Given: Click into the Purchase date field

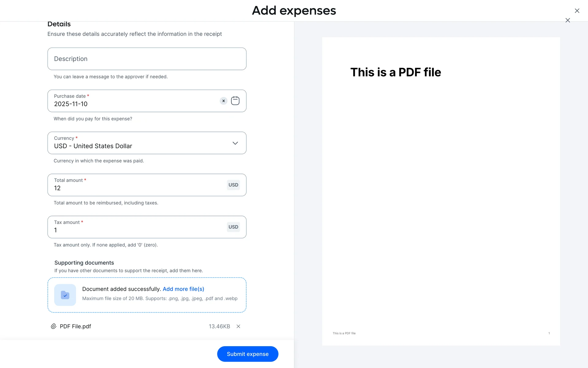Looking at the screenshot, I should coord(132,104).
